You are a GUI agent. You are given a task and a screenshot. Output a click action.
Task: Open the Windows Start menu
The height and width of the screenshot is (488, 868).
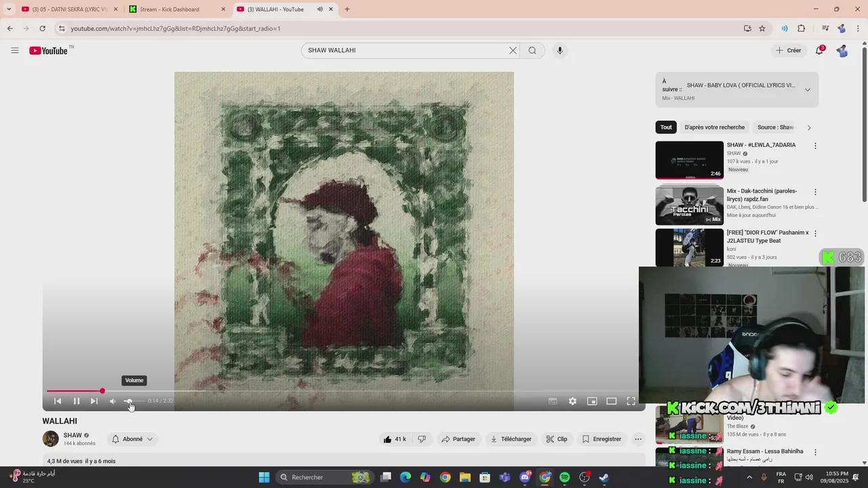click(x=264, y=477)
